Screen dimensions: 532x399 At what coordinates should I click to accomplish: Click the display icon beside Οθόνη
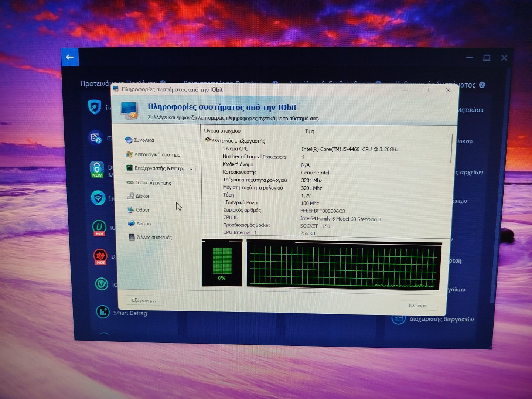coord(131,209)
